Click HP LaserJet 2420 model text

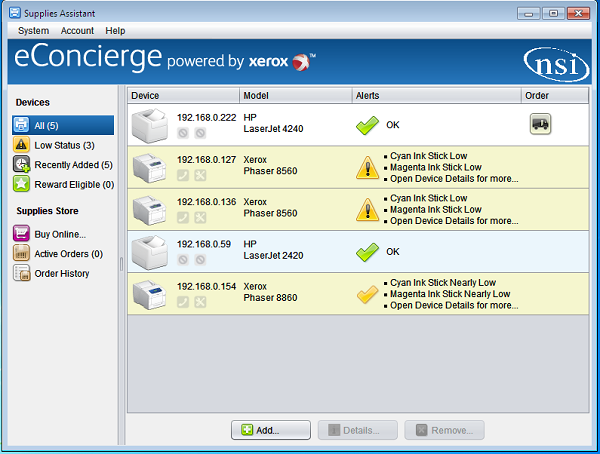point(273,250)
